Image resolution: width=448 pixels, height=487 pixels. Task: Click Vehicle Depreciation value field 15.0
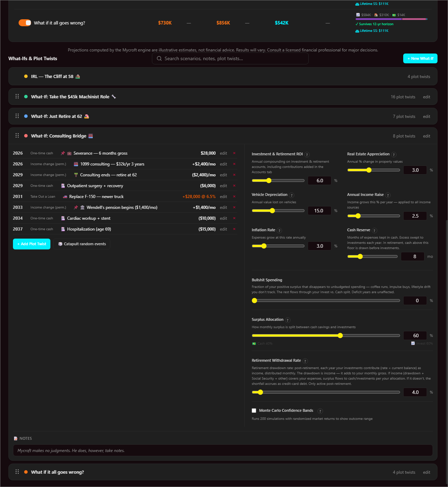[x=320, y=211]
